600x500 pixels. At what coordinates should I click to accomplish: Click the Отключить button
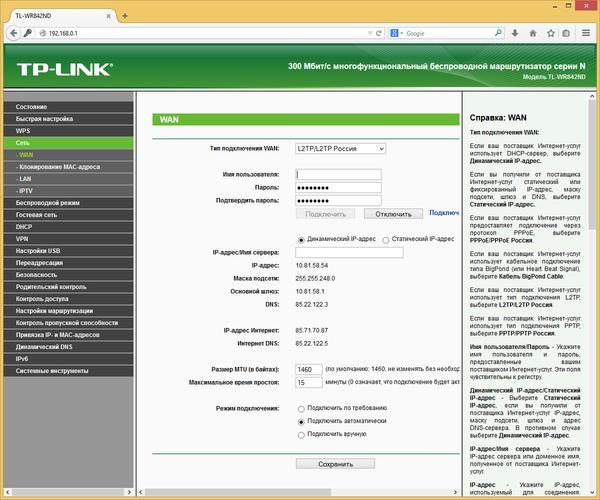393,214
